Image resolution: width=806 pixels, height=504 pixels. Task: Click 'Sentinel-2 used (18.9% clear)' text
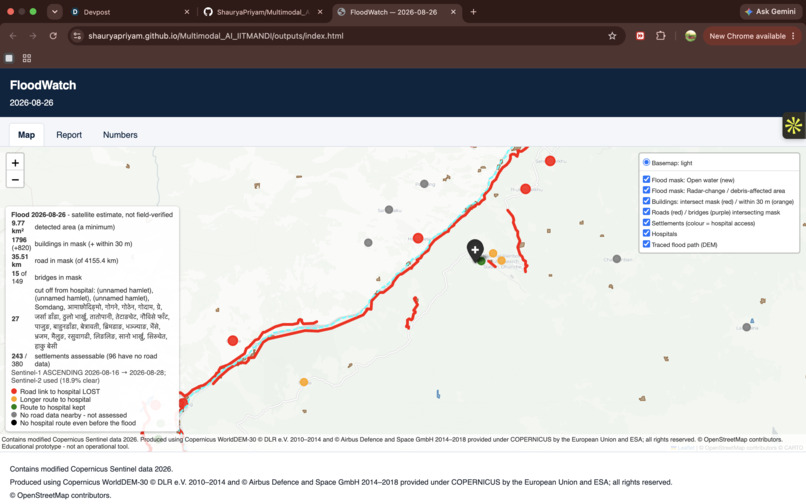[x=55, y=381]
